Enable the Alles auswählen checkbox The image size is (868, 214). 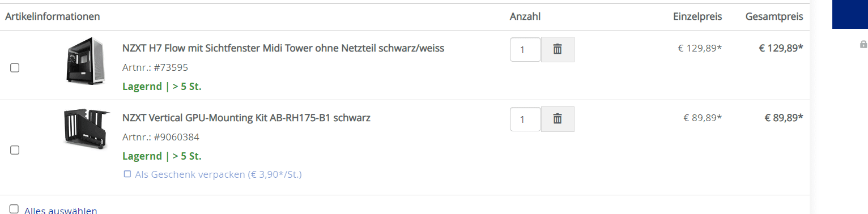14,208
